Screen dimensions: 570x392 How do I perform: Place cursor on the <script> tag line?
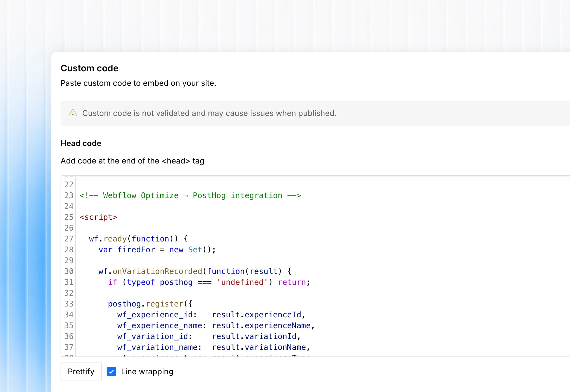click(98, 217)
